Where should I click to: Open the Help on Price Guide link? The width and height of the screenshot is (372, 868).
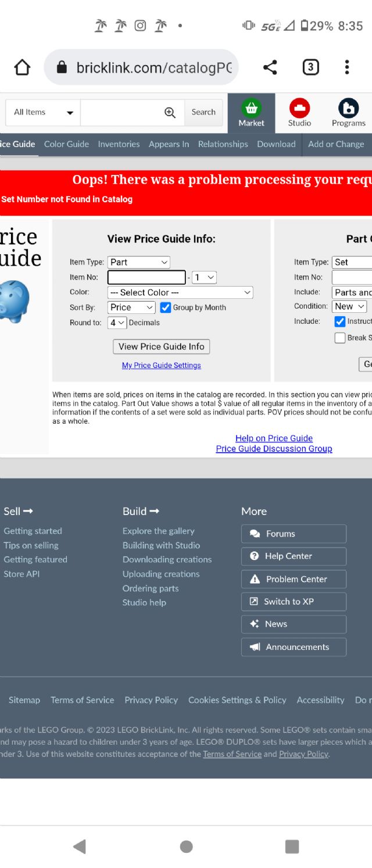click(274, 438)
